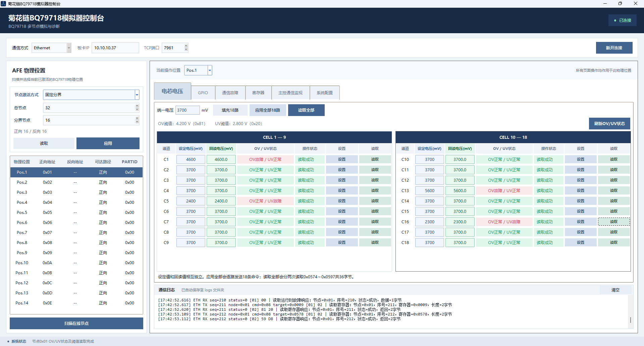Go to the 系统配置 tab
Image resolution: width=644 pixels, height=346 pixels.
(325, 93)
